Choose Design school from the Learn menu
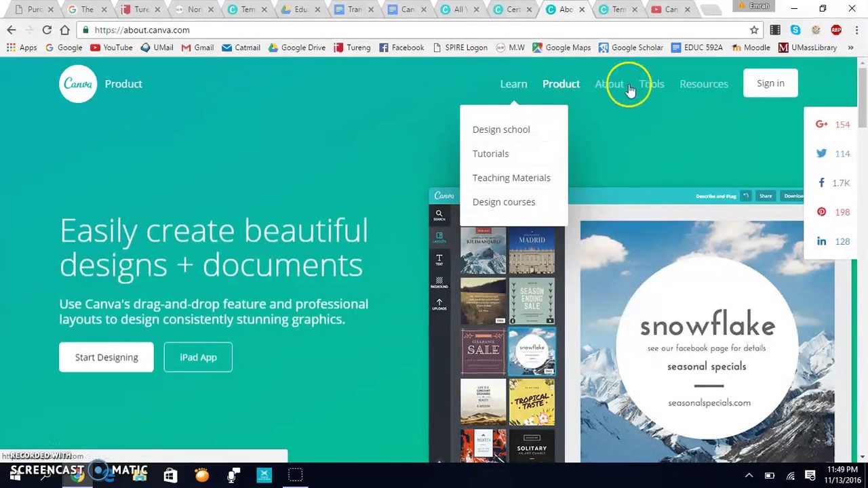Viewport: 868px width, 488px height. (x=501, y=129)
